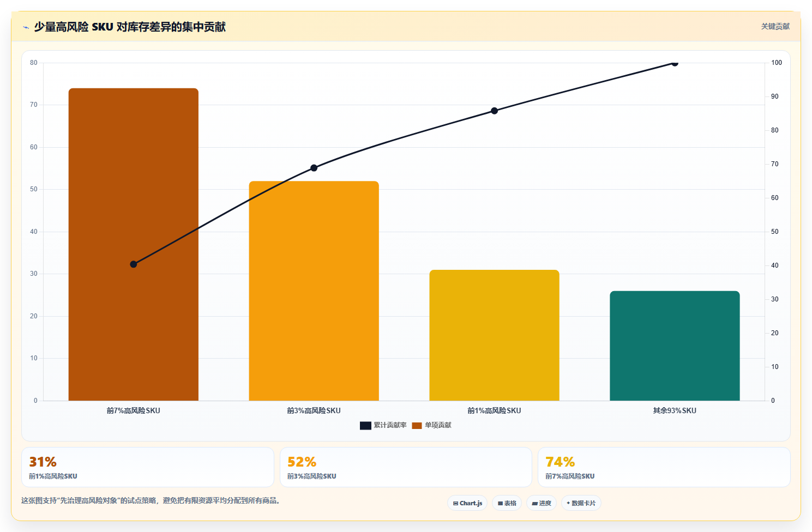Click x-axis label 前3%高风险SKU
The image size is (812, 532).
pos(314,410)
